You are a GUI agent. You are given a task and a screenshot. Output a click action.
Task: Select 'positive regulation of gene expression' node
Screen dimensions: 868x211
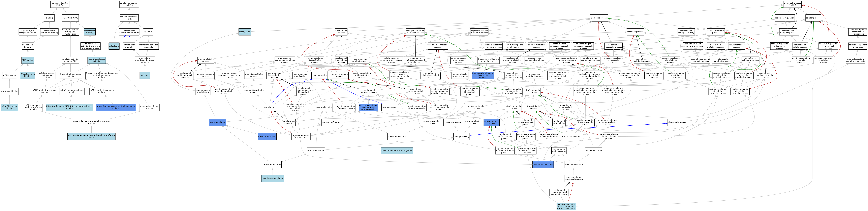point(417,107)
